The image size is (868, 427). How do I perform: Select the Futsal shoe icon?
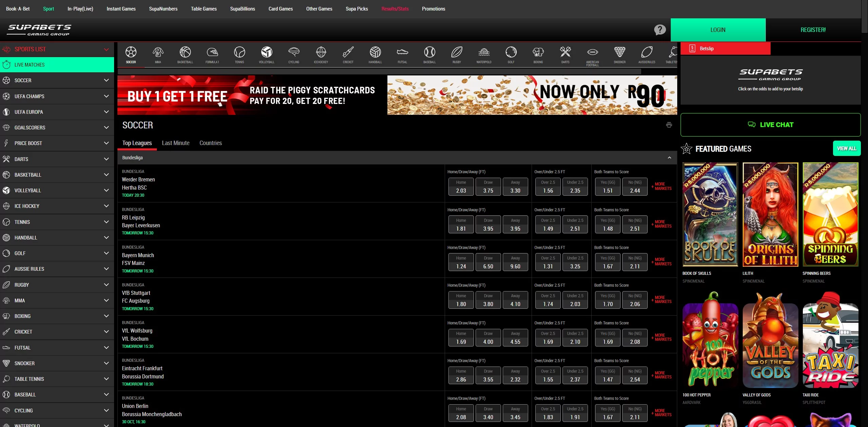[402, 52]
